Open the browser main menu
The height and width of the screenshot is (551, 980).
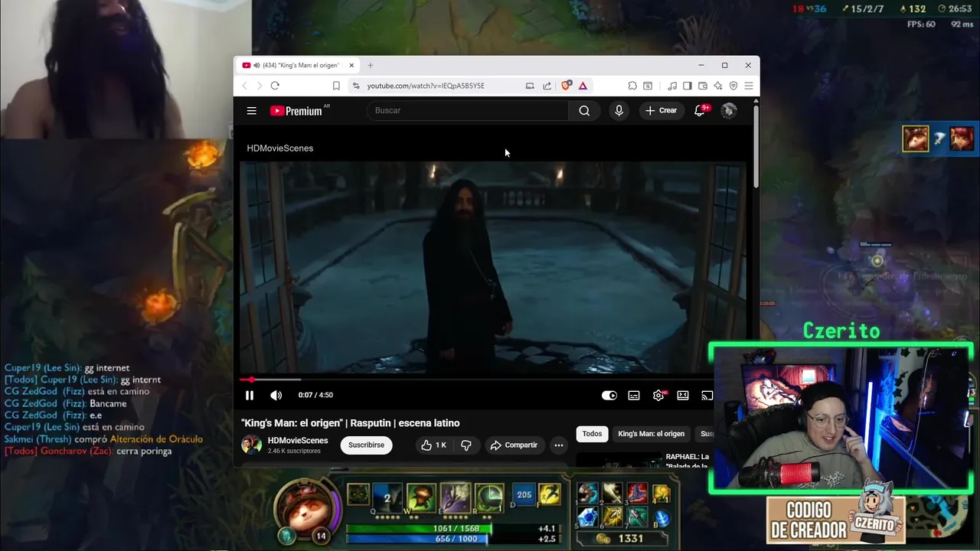749,86
